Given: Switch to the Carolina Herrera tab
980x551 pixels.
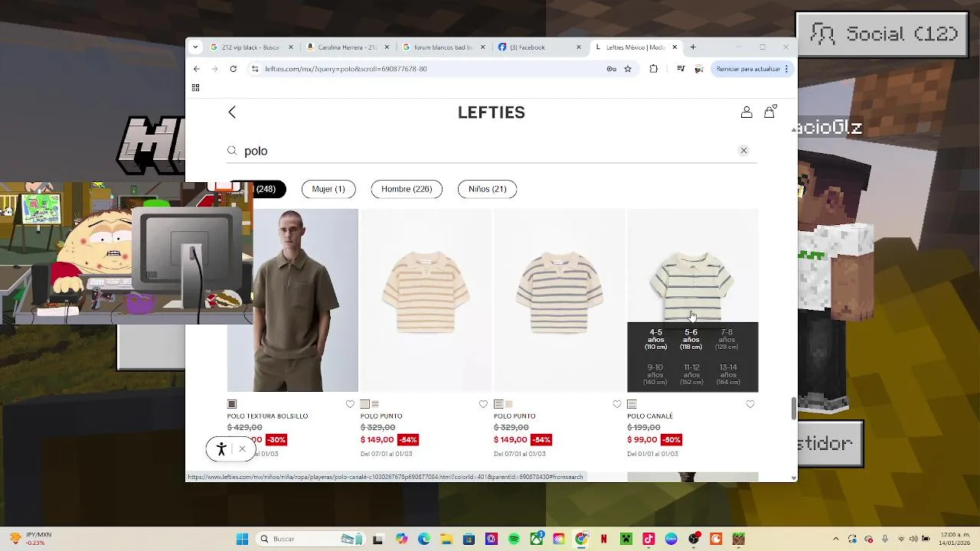Looking at the screenshot, I should pos(348,47).
